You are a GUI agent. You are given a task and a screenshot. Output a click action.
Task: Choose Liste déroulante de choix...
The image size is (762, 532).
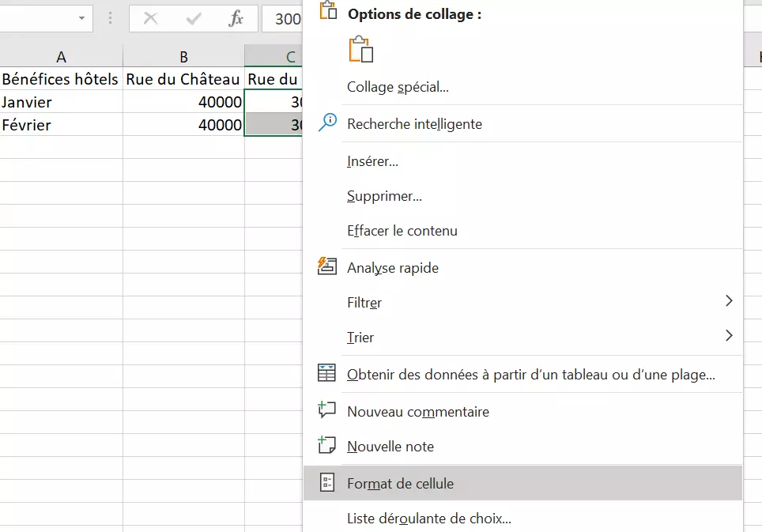pos(522,519)
